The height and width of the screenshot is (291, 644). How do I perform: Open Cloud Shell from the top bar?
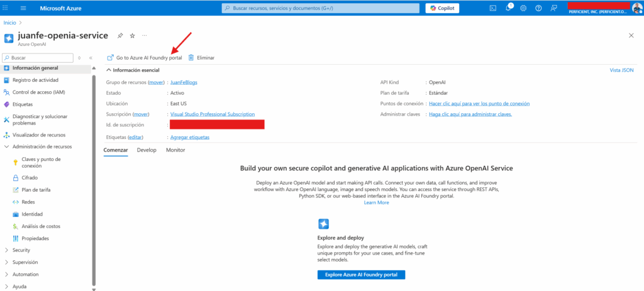click(493, 8)
